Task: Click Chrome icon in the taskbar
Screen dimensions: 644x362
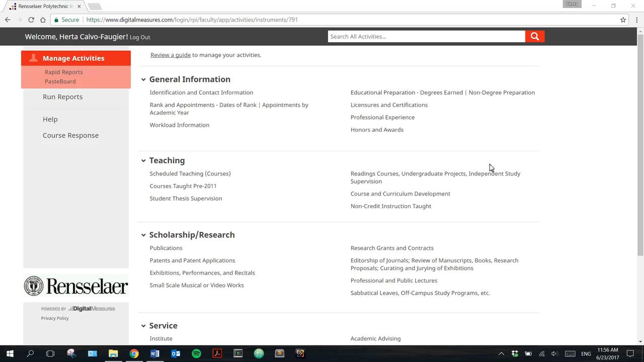Action: (x=134, y=353)
